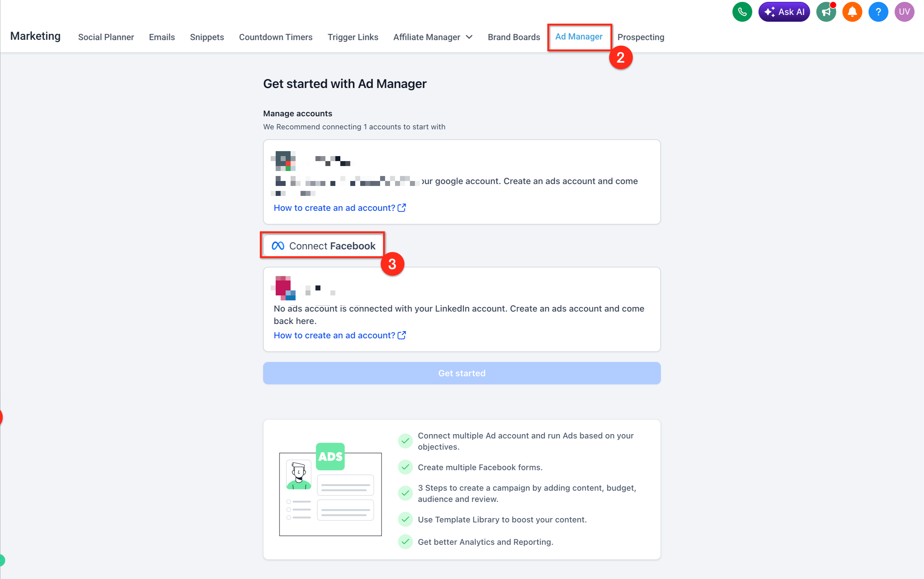Click the person avatar in ads illustration
924x579 pixels.
(x=299, y=475)
